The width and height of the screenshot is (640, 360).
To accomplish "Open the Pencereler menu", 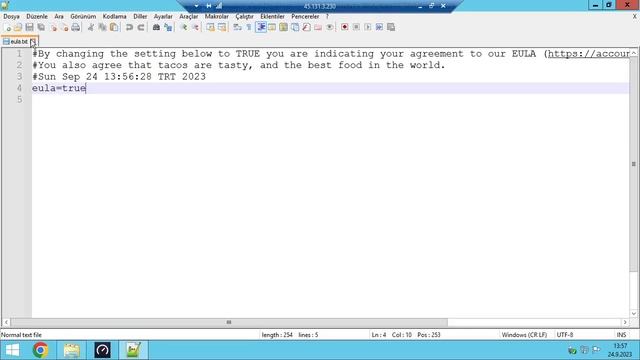I will [305, 17].
